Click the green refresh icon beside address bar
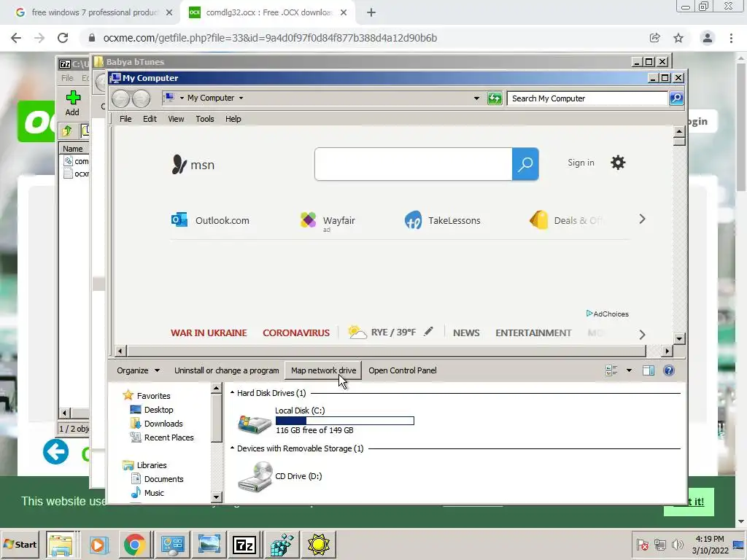The height and width of the screenshot is (560, 747). (495, 98)
